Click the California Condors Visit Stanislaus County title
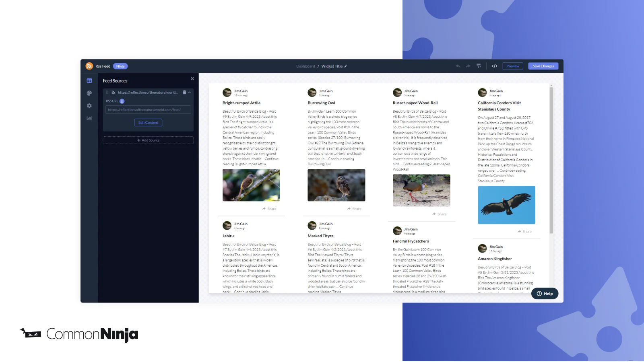 pyautogui.click(x=499, y=106)
